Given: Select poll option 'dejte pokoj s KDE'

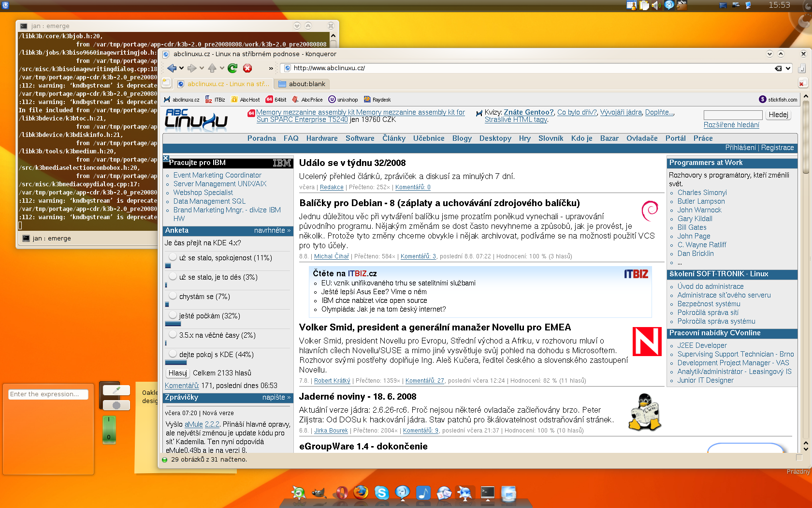Looking at the screenshot, I should coord(173,354).
